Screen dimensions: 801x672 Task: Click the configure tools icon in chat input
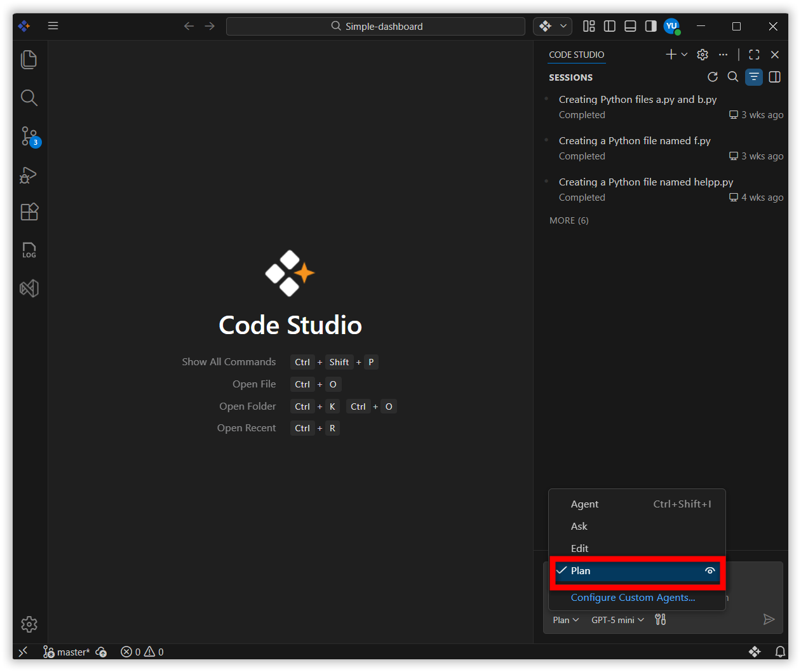click(661, 620)
